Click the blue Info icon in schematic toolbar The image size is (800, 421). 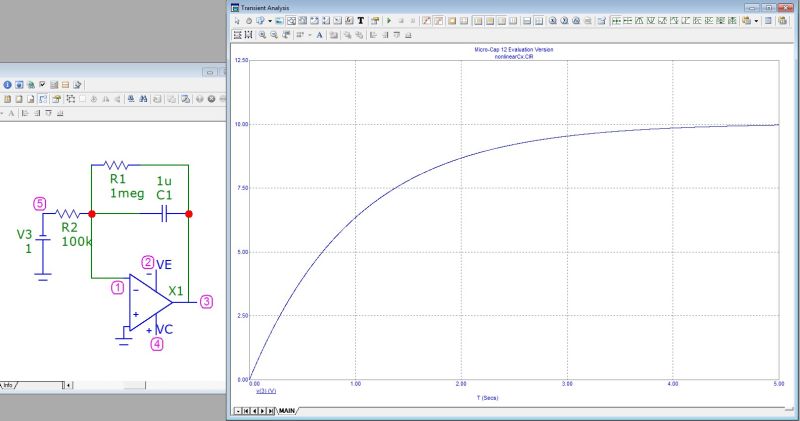(x=7, y=85)
